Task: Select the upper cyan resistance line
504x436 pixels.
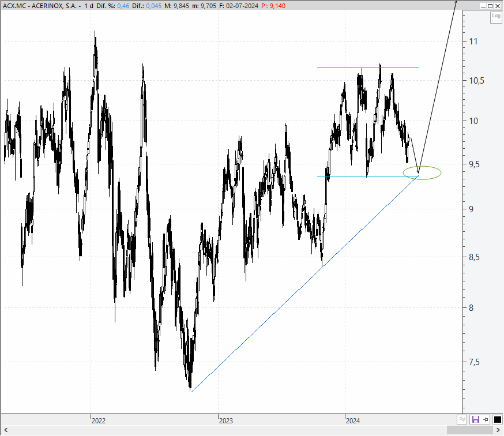Action: pyautogui.click(x=368, y=67)
